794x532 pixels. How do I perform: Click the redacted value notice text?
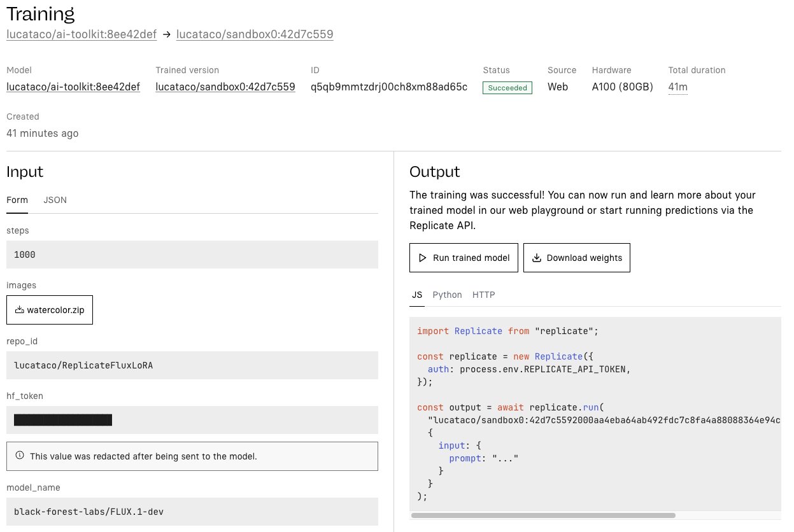pyautogui.click(x=144, y=456)
